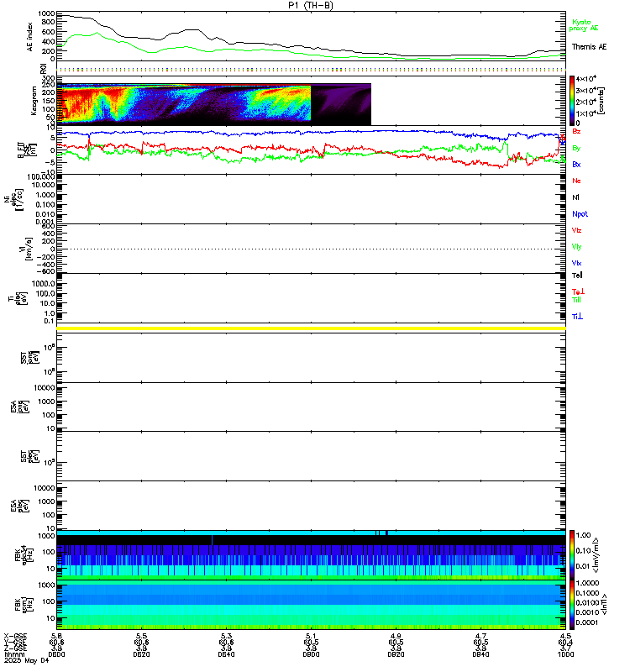Viewport: 630px width, 672px height.
Task: Click the green By legend label
Action: [x=576, y=148]
